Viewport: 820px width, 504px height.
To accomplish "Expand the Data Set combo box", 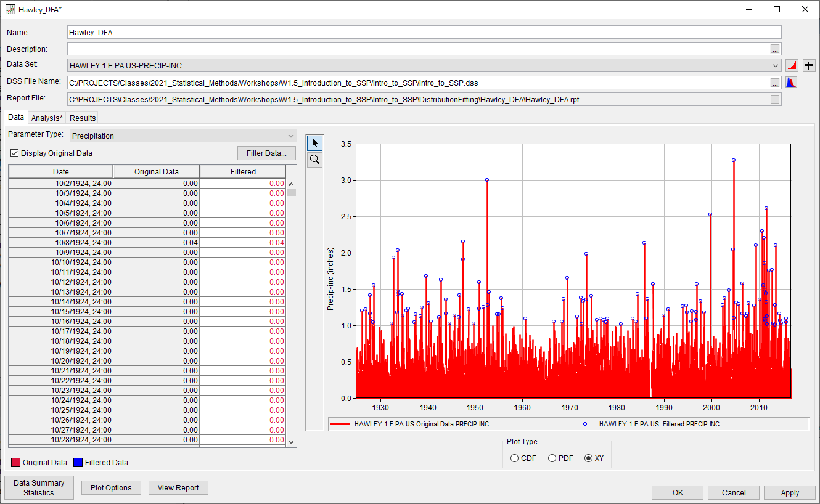I will [775, 65].
